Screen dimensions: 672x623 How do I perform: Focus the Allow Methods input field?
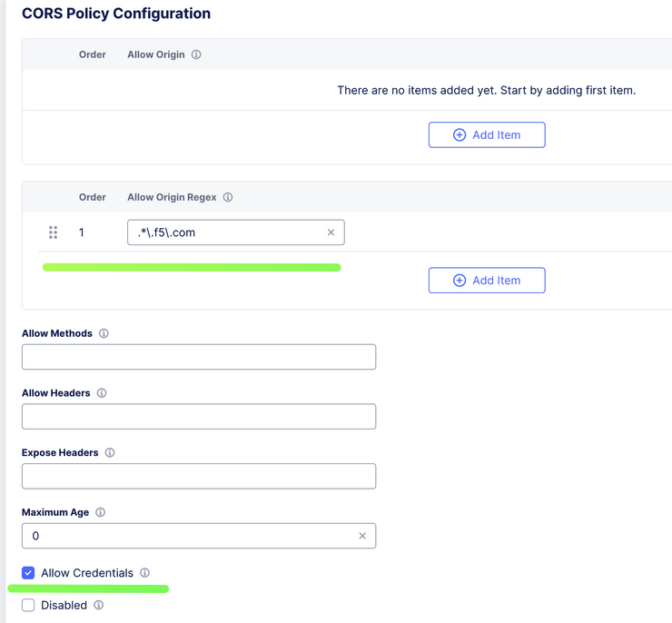[x=199, y=357]
